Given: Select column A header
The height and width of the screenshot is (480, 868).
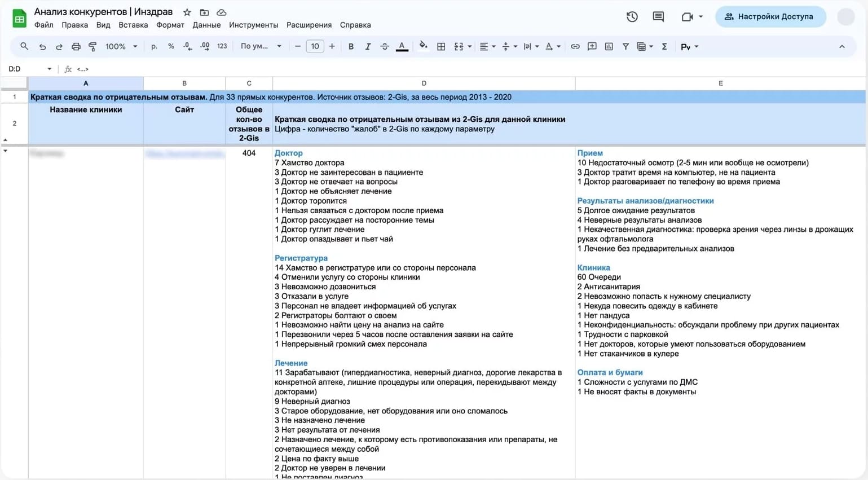Looking at the screenshot, I should coord(86,83).
